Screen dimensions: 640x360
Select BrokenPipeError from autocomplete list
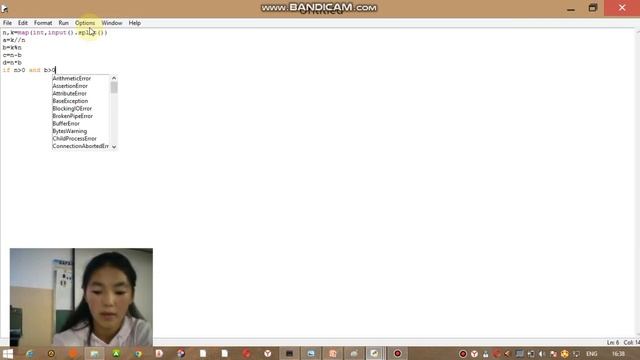pos(73,116)
